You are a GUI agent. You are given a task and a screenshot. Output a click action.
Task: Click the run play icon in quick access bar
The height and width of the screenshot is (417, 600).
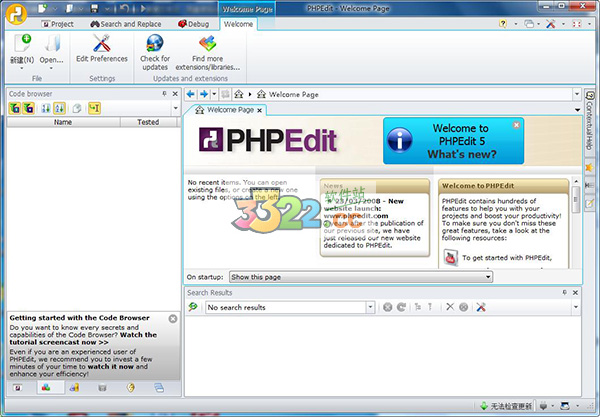144,8
